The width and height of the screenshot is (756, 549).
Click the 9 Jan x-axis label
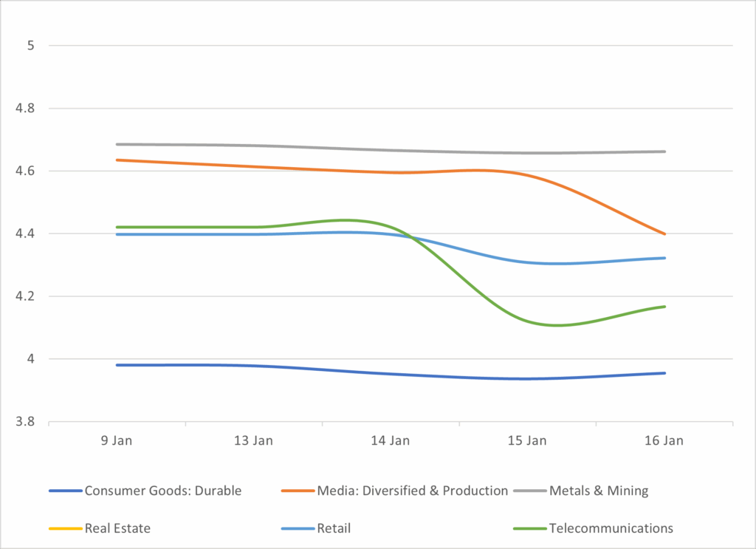coord(117,441)
